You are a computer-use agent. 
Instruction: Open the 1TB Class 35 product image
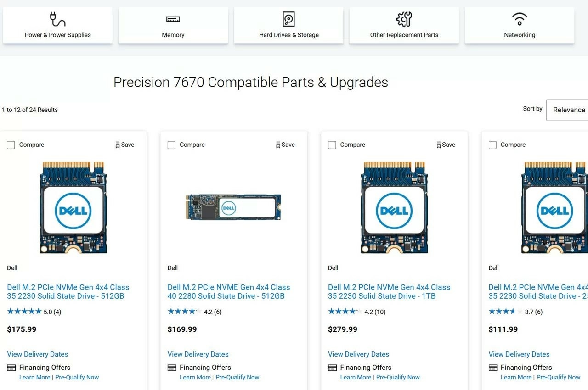tap(394, 207)
